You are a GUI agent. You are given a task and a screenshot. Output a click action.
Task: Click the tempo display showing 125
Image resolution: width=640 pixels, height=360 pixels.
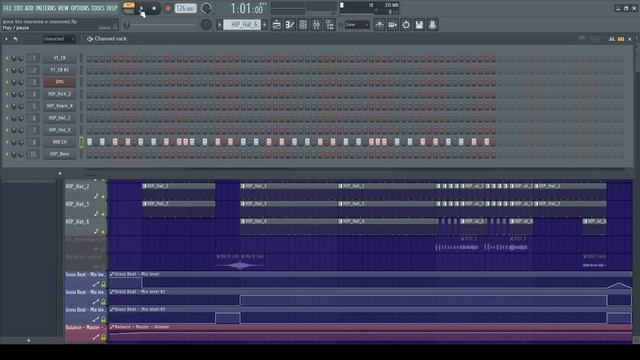[185, 8]
